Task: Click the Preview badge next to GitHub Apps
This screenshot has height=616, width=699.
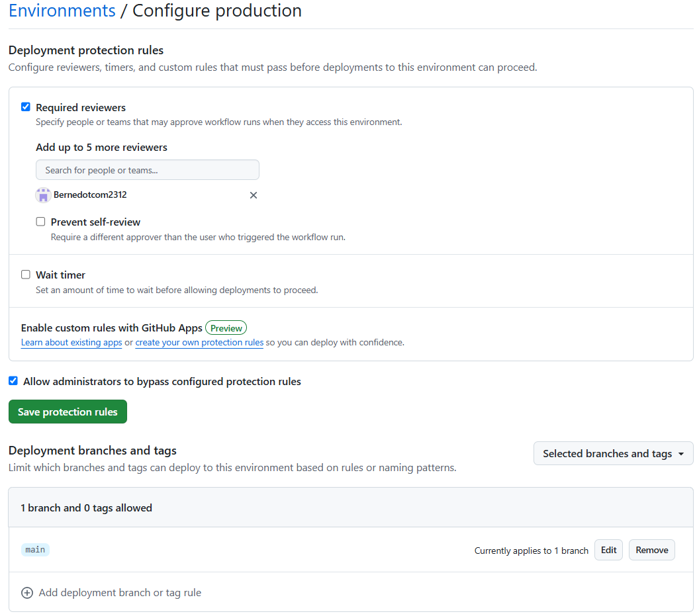Action: click(x=226, y=328)
